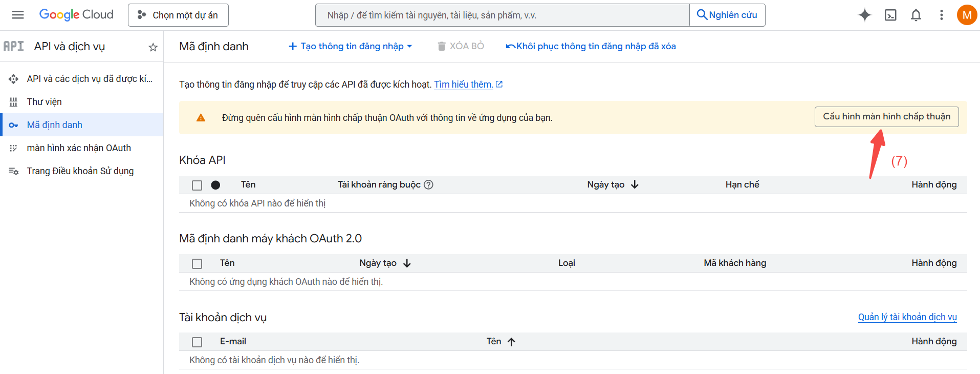Tick the select-all checkbox in Khóa API table
Image resolution: width=980 pixels, height=374 pixels.
(x=197, y=185)
